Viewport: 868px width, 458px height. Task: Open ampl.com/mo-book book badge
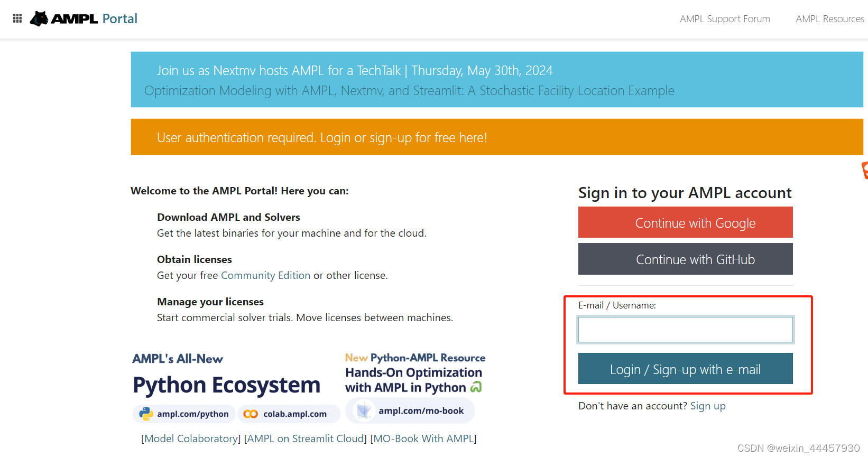click(x=410, y=411)
